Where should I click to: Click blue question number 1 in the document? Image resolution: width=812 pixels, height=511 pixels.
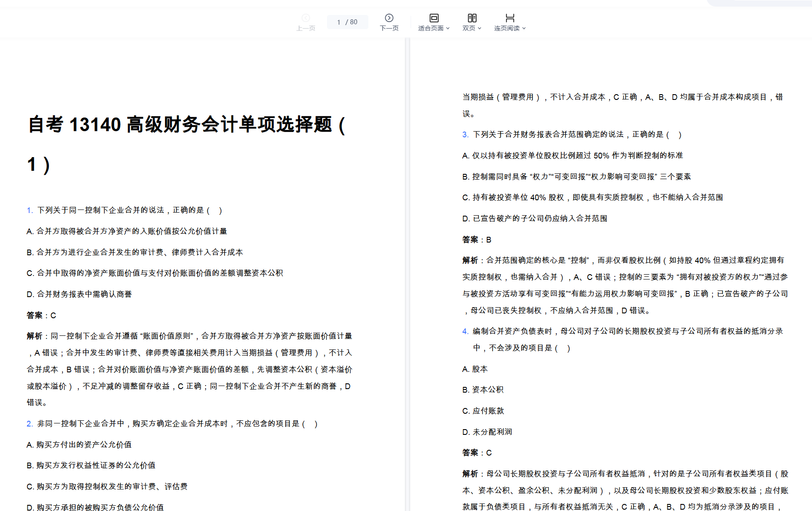(x=29, y=210)
